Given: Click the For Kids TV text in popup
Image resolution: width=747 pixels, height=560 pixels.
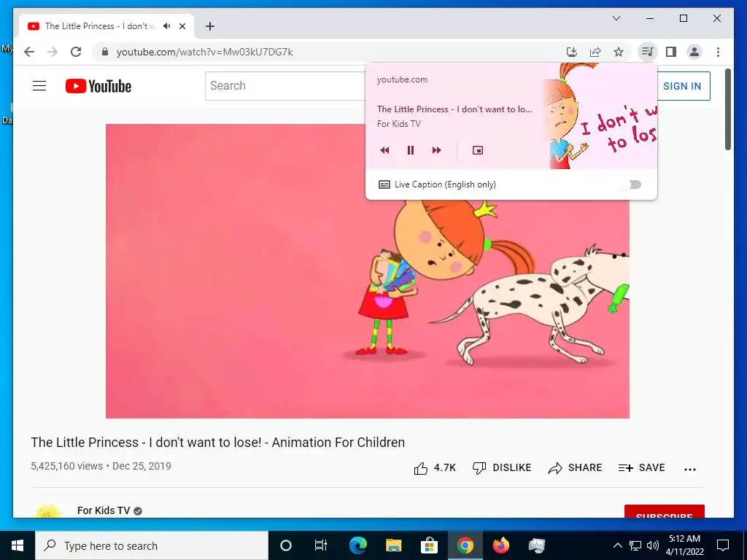Looking at the screenshot, I should tap(399, 124).
